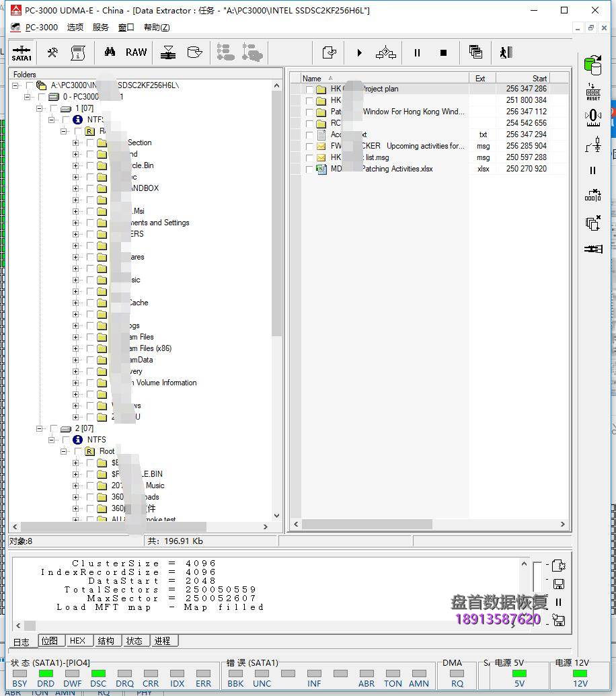Click the SATA1 port toolbar icon
This screenshot has height=696, width=616.
click(x=22, y=52)
